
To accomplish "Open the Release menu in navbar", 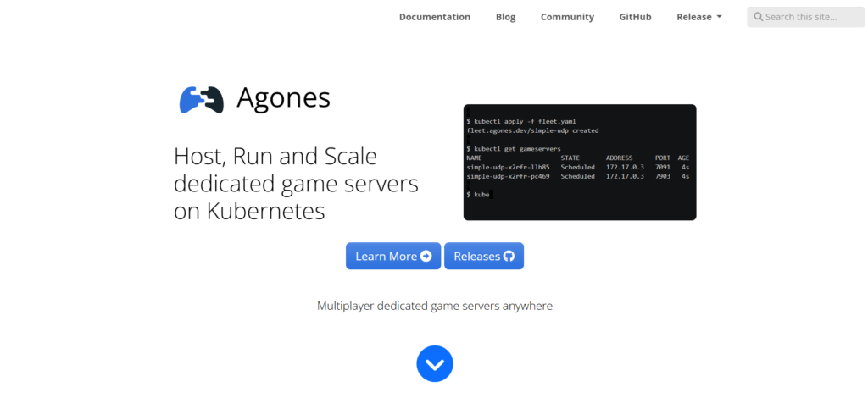I will click(694, 17).
